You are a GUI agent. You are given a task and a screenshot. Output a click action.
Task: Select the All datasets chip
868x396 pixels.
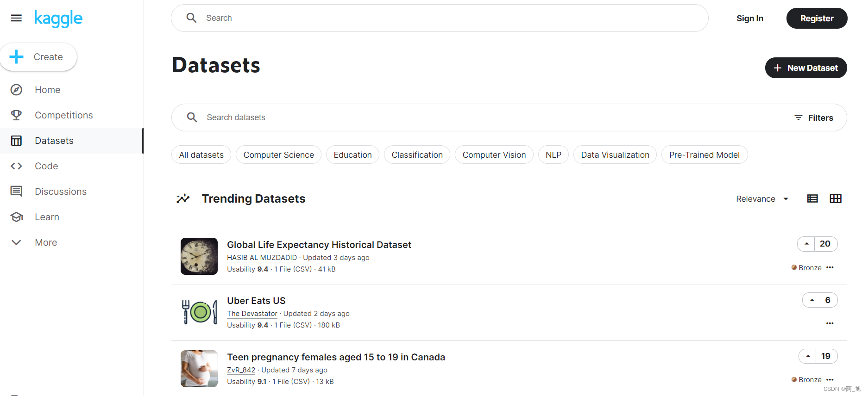pos(201,155)
